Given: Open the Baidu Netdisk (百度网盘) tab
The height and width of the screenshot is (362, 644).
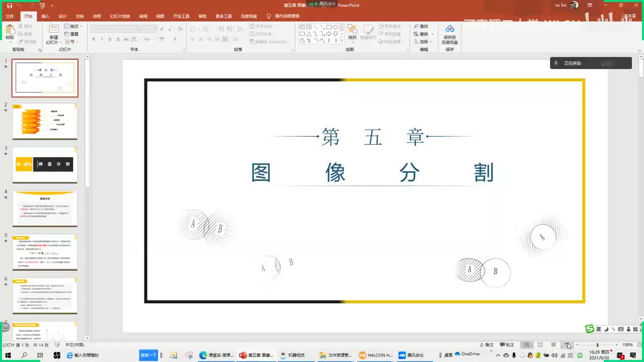Looking at the screenshot, I should [x=249, y=16].
